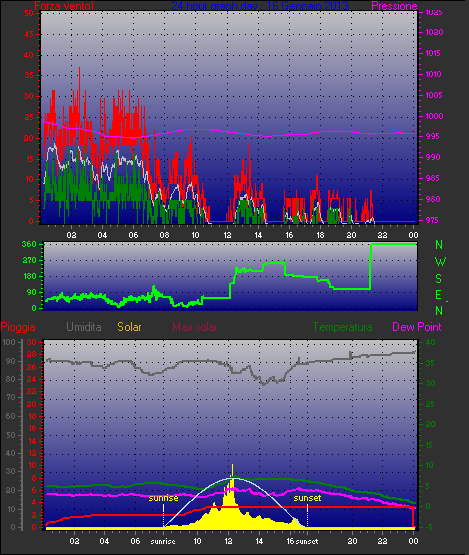Click the 'Solar' legend label
The width and height of the screenshot is (469, 555).
click(x=129, y=327)
